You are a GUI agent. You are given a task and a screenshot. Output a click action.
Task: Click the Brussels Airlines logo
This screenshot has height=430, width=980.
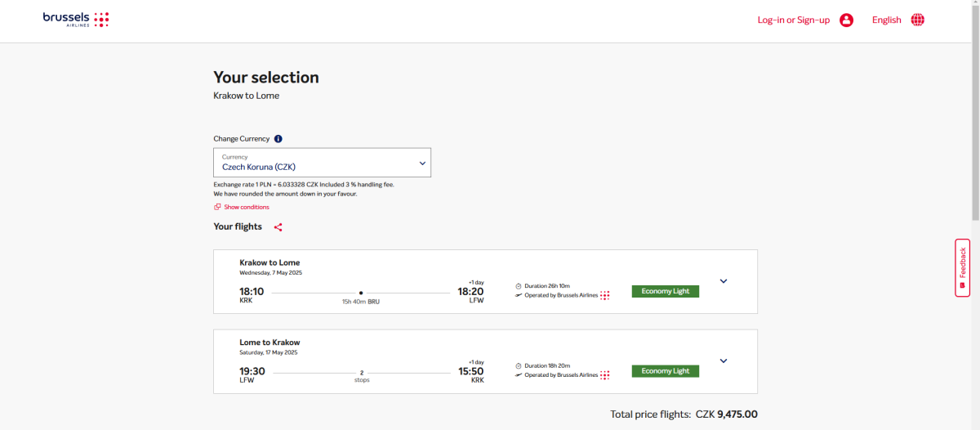(x=76, y=20)
